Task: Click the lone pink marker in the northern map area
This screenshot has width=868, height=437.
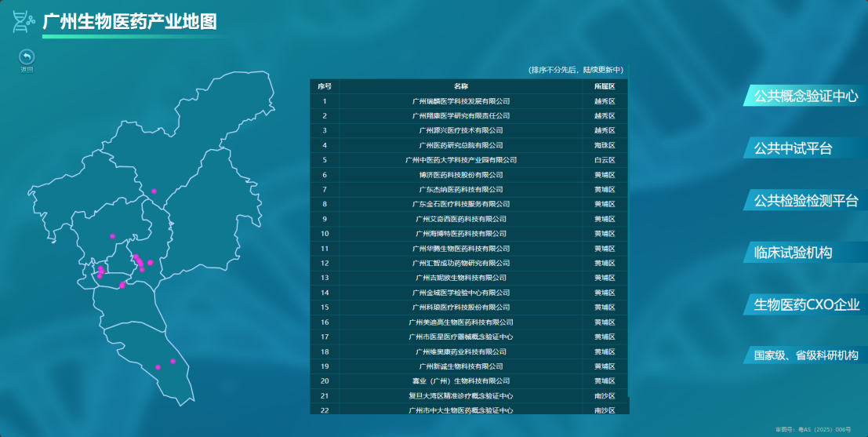Action: (x=154, y=191)
